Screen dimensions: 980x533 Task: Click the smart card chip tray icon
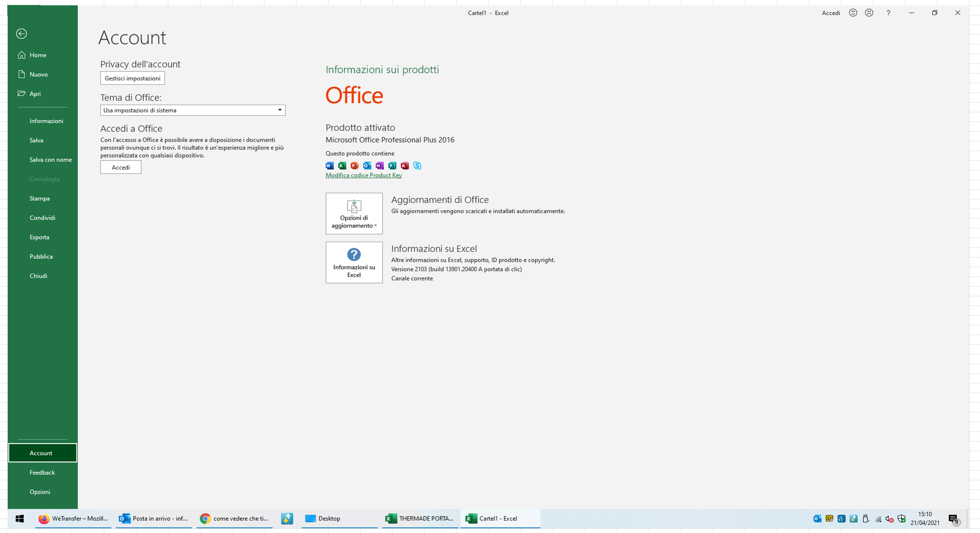click(x=829, y=519)
